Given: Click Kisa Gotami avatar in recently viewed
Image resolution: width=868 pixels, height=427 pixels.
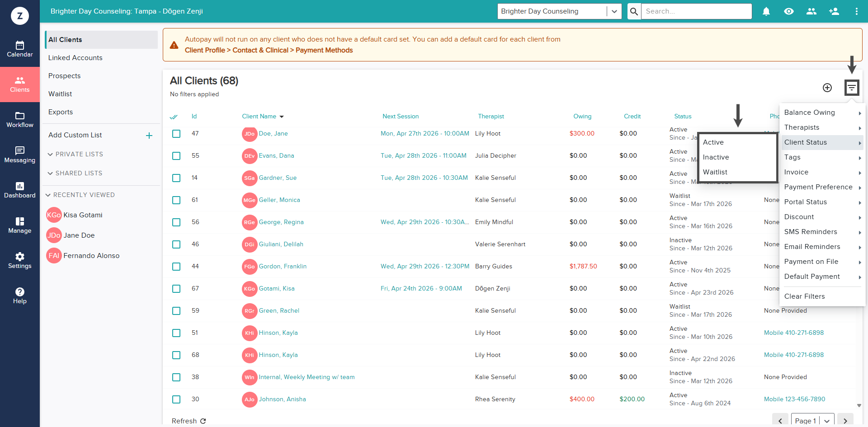Looking at the screenshot, I should point(54,215).
